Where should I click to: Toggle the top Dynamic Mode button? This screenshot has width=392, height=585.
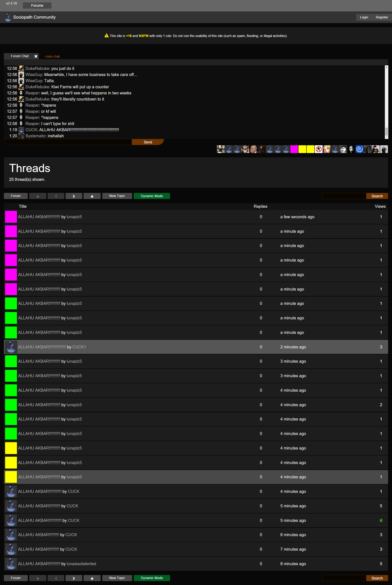click(152, 196)
